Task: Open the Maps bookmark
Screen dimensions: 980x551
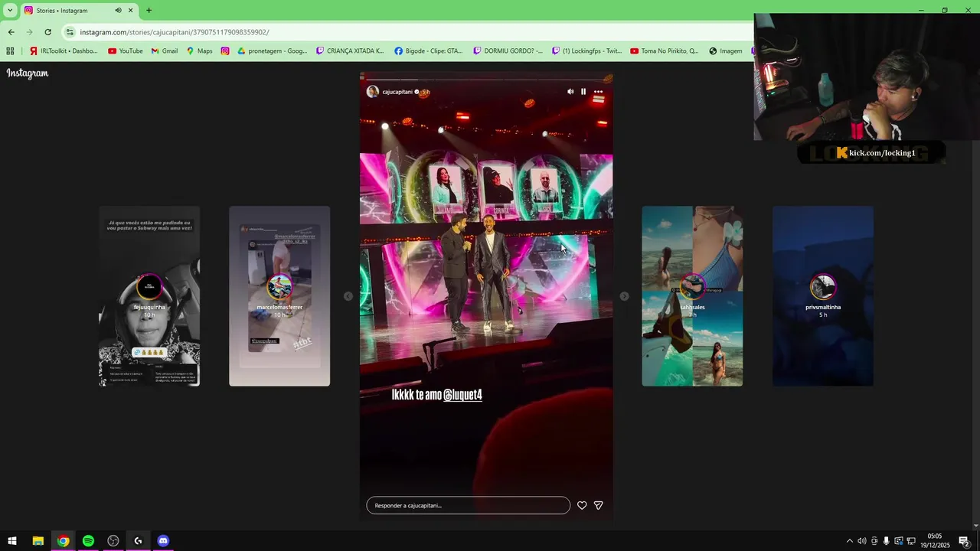Action: click(x=199, y=51)
